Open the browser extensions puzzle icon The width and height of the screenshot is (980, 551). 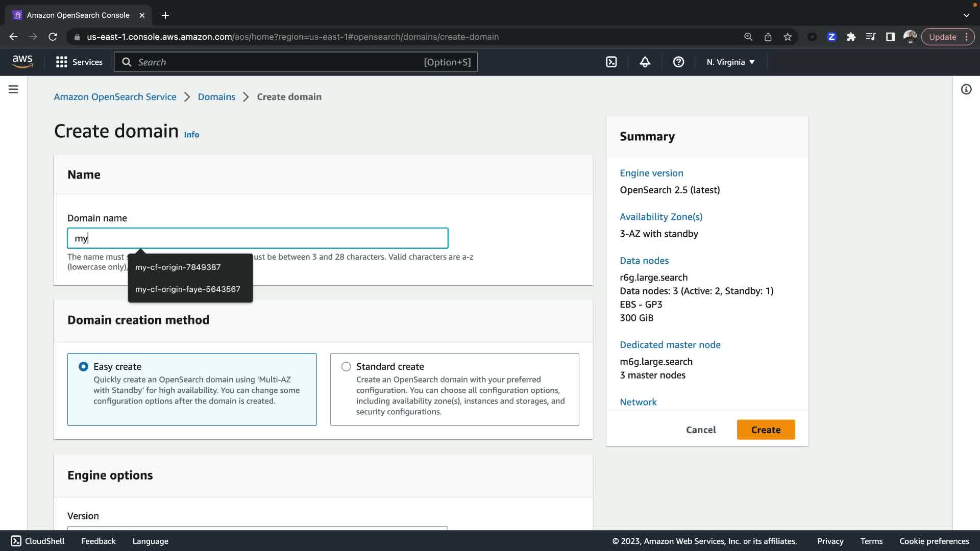851,37
